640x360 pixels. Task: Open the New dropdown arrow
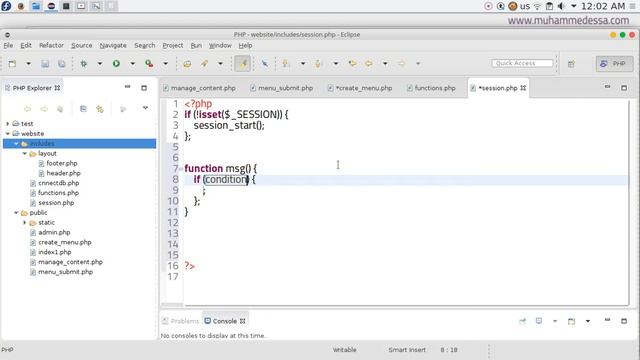tap(28, 64)
